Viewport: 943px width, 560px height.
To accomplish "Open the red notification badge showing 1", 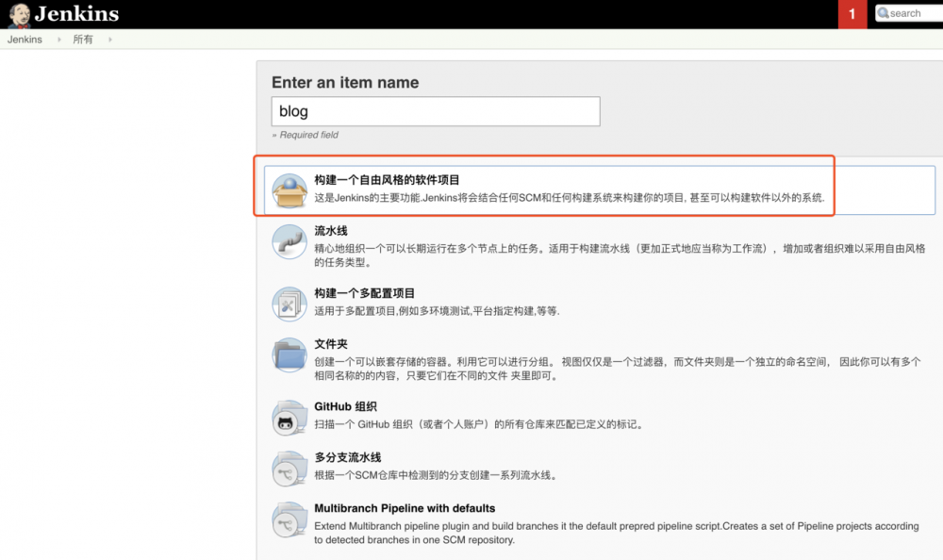I will coord(852,14).
